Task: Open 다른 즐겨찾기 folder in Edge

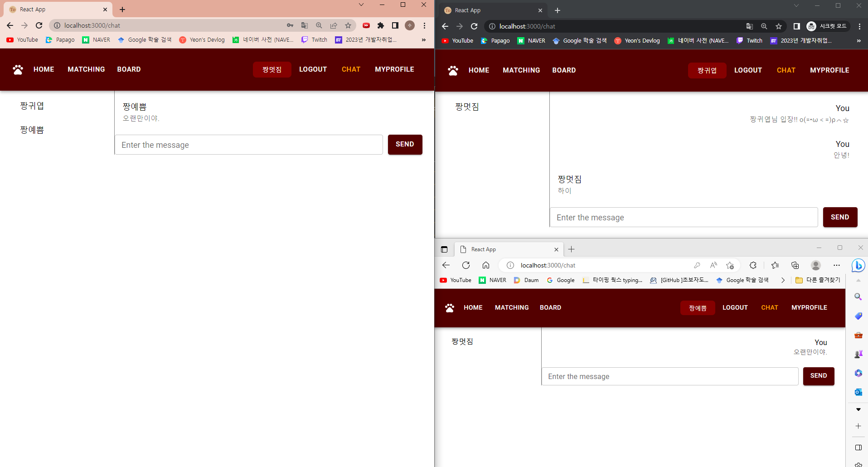Action: coord(818,280)
